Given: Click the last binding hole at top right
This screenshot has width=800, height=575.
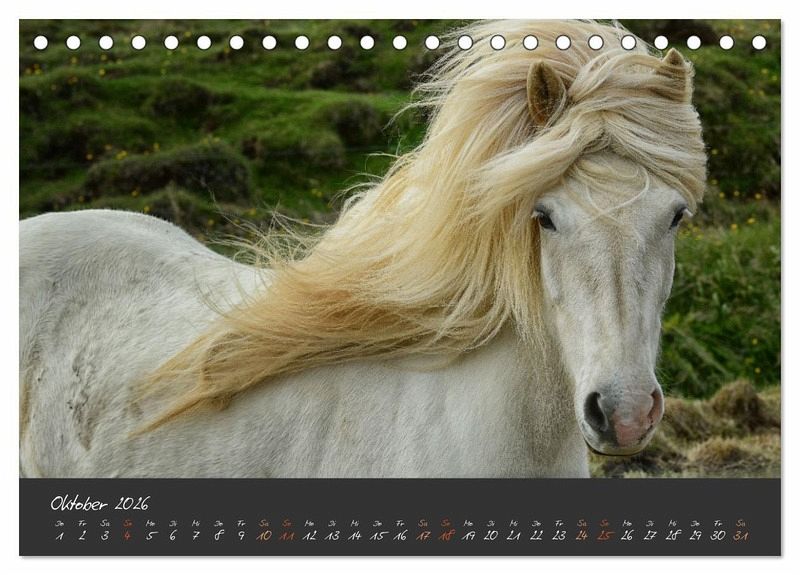Looking at the screenshot, I should [759, 43].
